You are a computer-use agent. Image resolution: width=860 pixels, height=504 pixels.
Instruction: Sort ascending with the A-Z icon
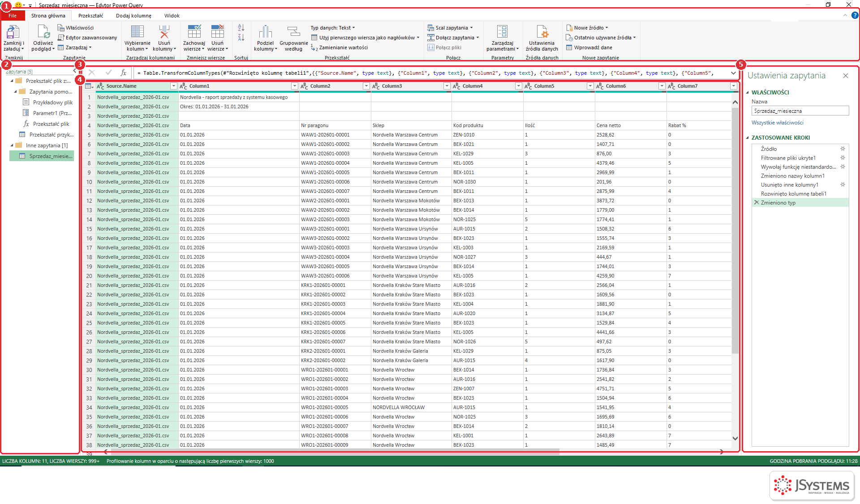pyautogui.click(x=241, y=28)
